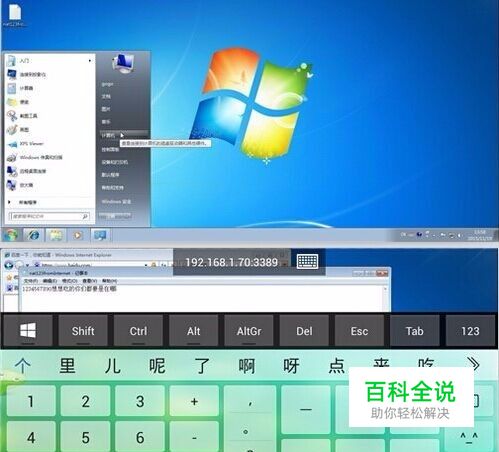Open the 编辑(E) menu in Notepad

coord(50,281)
